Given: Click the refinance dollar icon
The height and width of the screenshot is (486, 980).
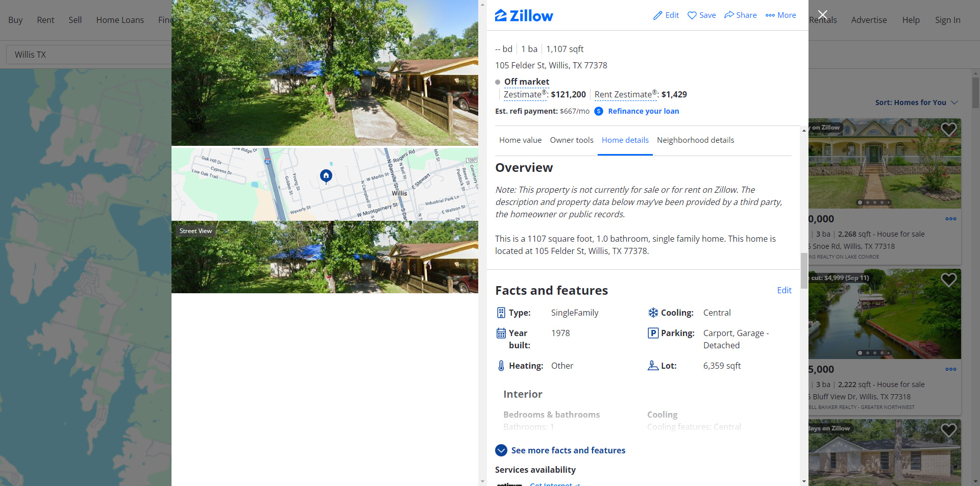Looking at the screenshot, I should pos(599,111).
